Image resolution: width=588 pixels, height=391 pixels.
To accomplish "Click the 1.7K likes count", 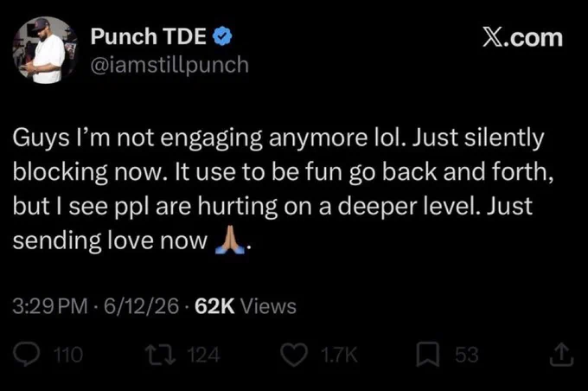I will (340, 355).
